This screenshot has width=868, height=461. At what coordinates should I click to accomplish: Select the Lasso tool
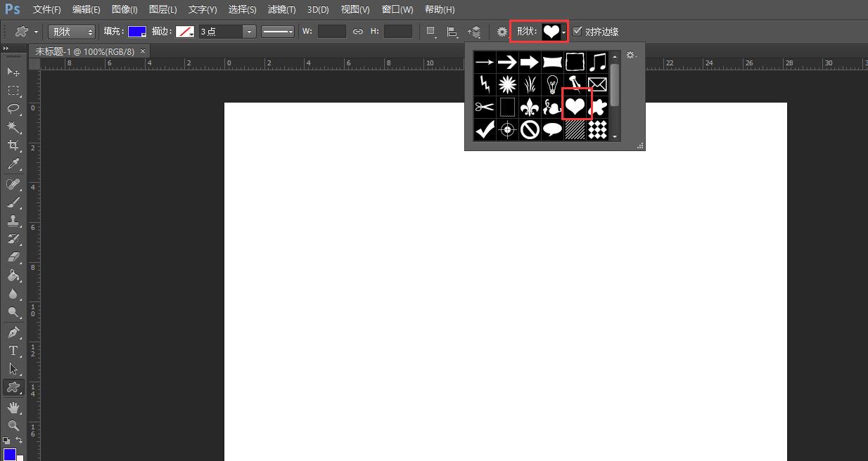click(13, 109)
